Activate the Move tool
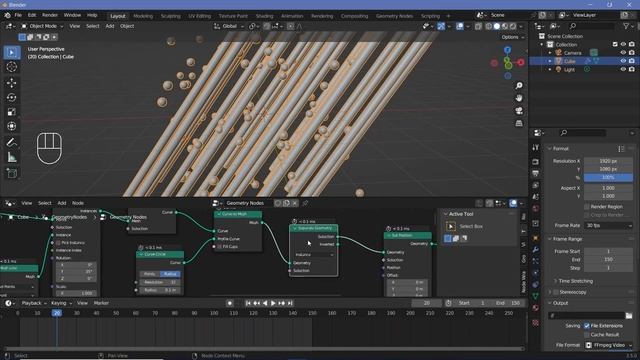 pos(11,83)
